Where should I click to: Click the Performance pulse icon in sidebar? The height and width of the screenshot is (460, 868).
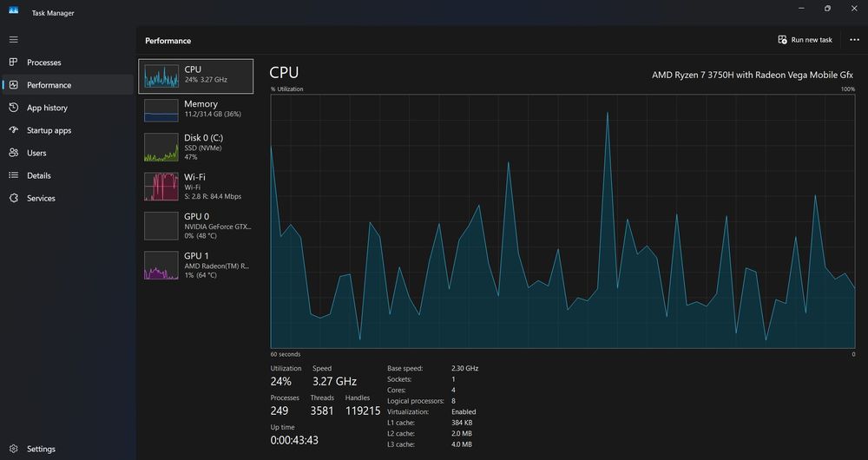pyautogui.click(x=14, y=85)
